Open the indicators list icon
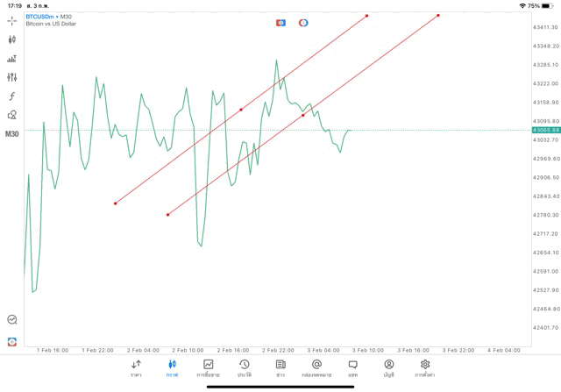The height and width of the screenshot is (392, 561). 12,59
